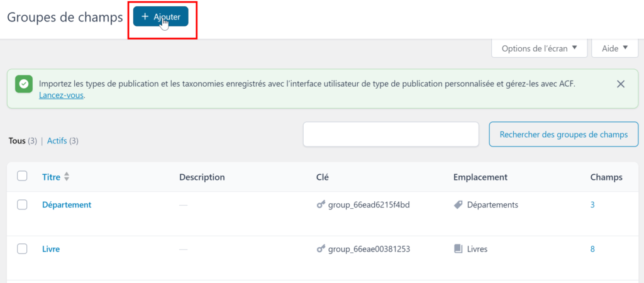This screenshot has height=283, width=644.
Task: Filter by Actifs field groups
Action: tap(57, 141)
